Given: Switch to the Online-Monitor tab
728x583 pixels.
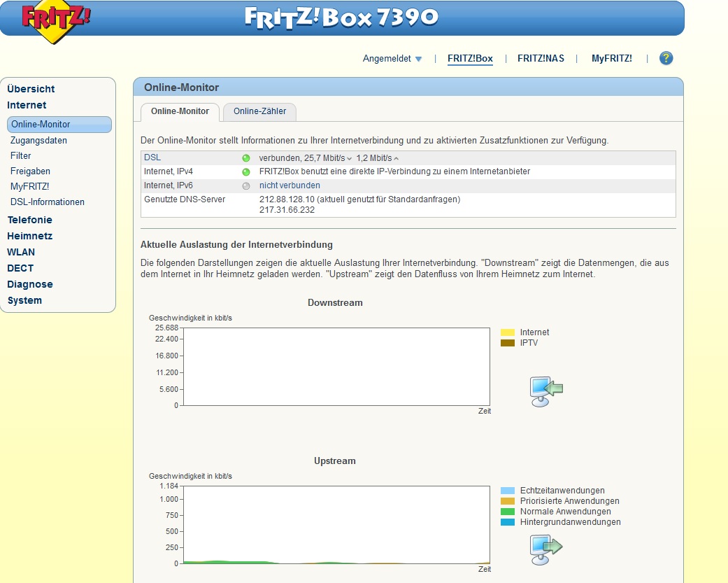Looking at the screenshot, I should tap(180, 111).
